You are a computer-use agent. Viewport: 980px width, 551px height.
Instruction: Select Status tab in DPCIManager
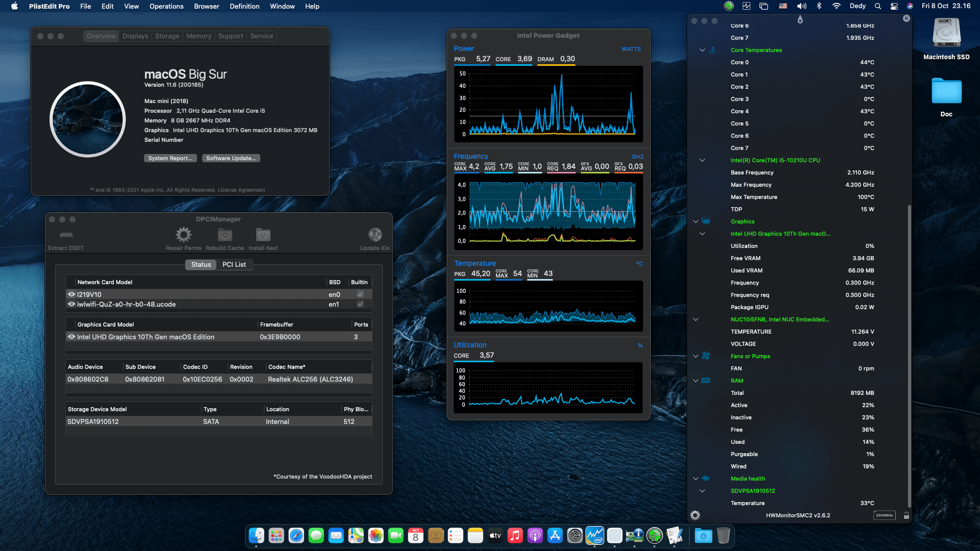[201, 264]
